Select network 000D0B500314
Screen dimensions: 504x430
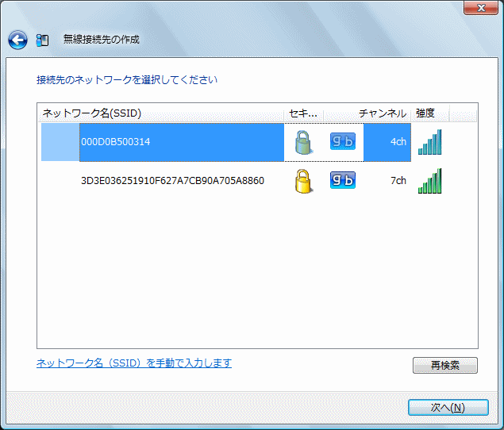click(116, 142)
